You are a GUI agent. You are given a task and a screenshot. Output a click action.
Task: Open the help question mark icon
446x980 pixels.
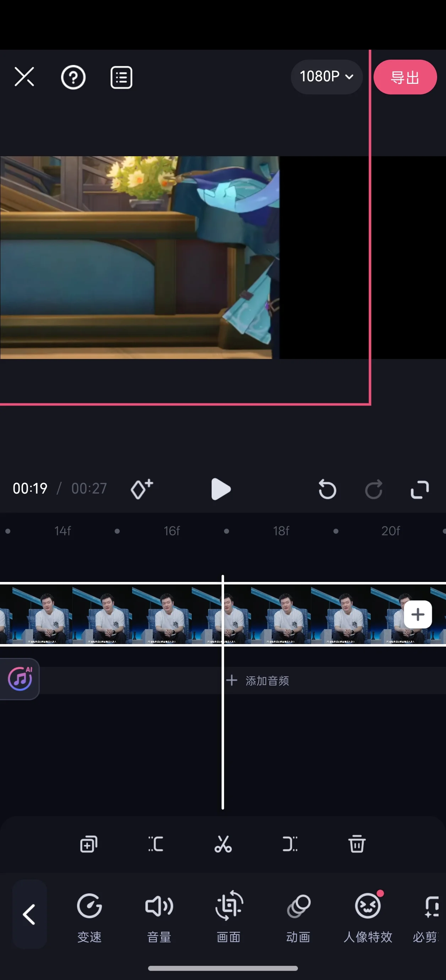point(73,77)
